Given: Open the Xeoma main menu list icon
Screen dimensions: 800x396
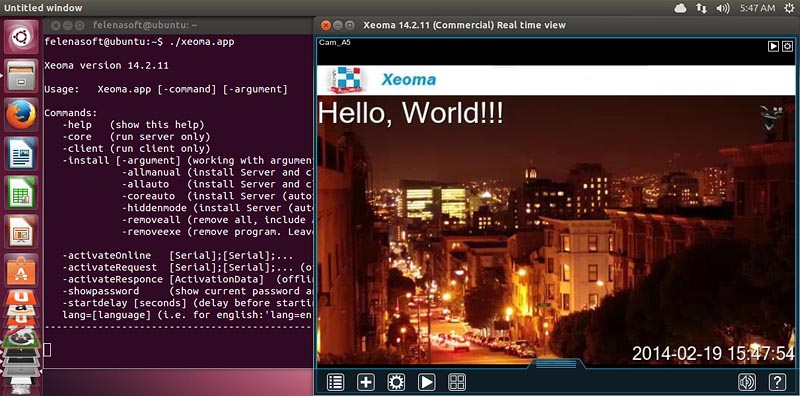Looking at the screenshot, I should point(335,382).
